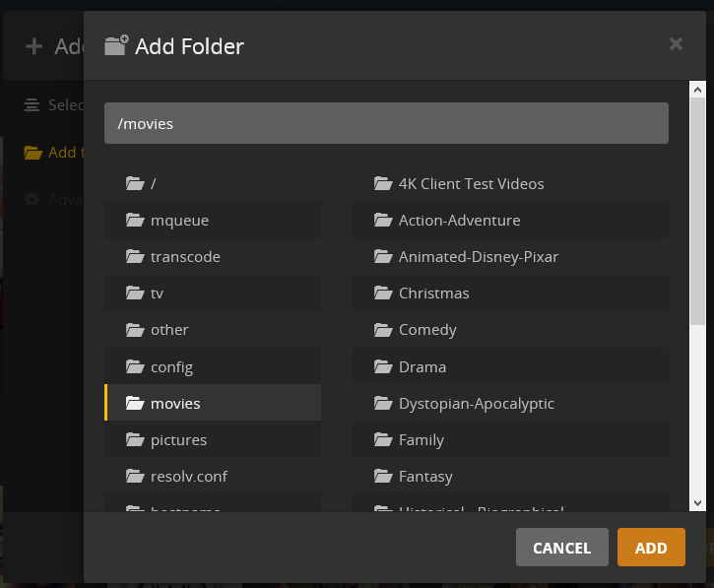Open the config directory
The width and height of the screenshot is (714, 588).
click(x=213, y=366)
